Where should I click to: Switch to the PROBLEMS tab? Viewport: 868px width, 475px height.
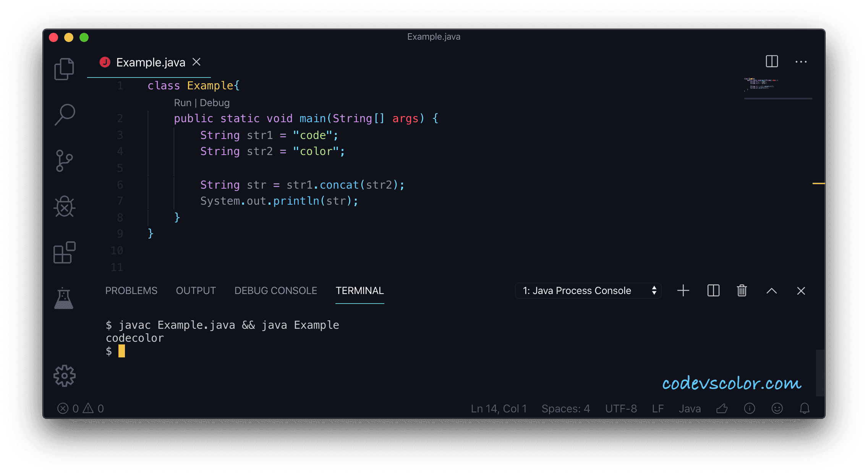[131, 291]
